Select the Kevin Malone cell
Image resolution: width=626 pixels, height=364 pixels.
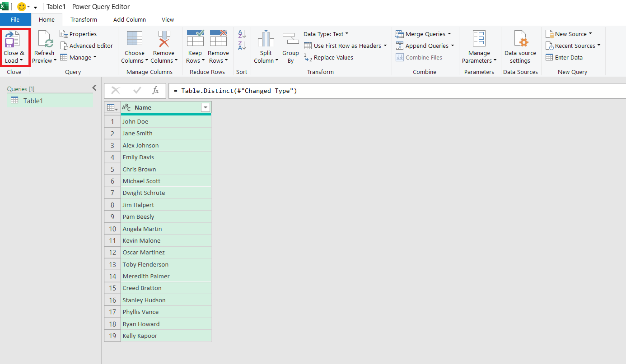click(166, 240)
